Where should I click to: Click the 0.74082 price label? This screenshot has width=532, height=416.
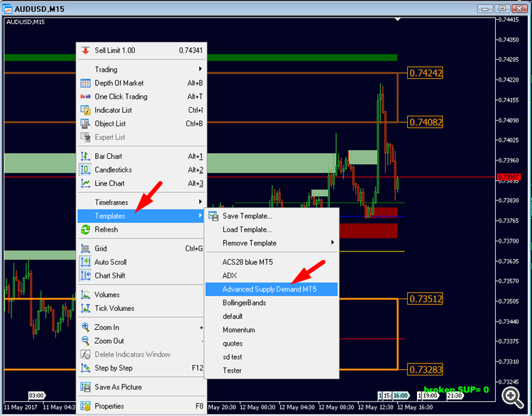point(425,122)
